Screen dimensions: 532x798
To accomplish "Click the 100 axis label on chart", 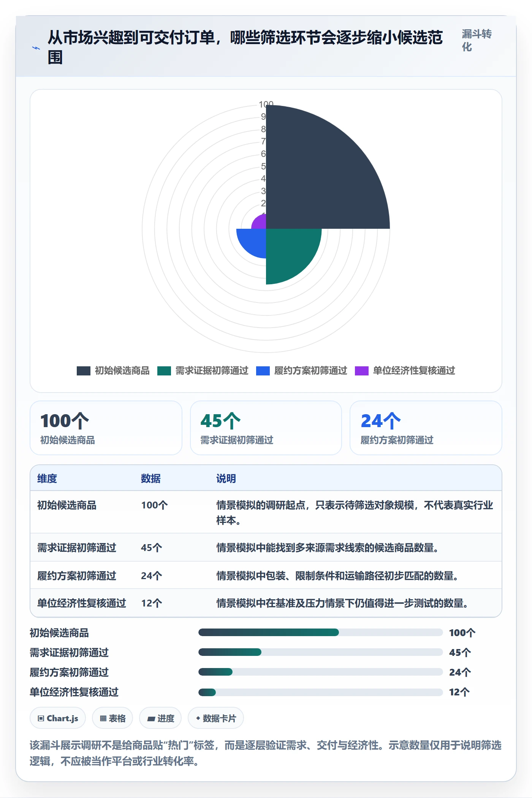I will point(266,104).
